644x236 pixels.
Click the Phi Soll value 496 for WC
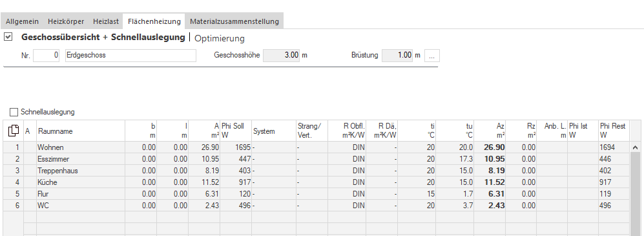(x=236, y=206)
